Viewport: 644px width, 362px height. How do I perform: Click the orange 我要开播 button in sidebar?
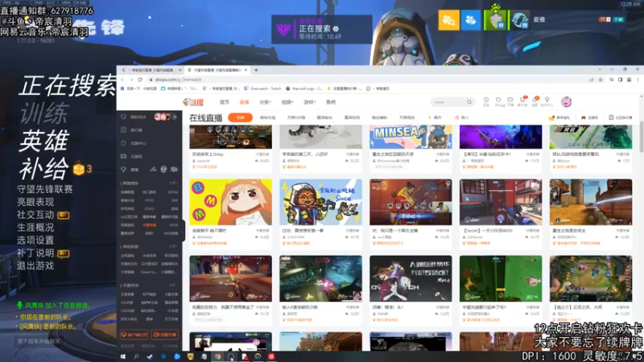[165, 335]
